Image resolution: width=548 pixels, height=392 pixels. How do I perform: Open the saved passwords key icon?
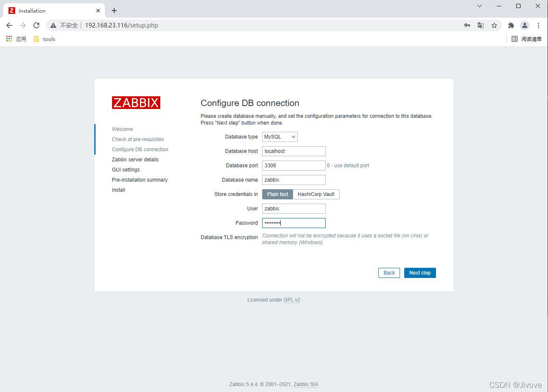pyautogui.click(x=467, y=25)
